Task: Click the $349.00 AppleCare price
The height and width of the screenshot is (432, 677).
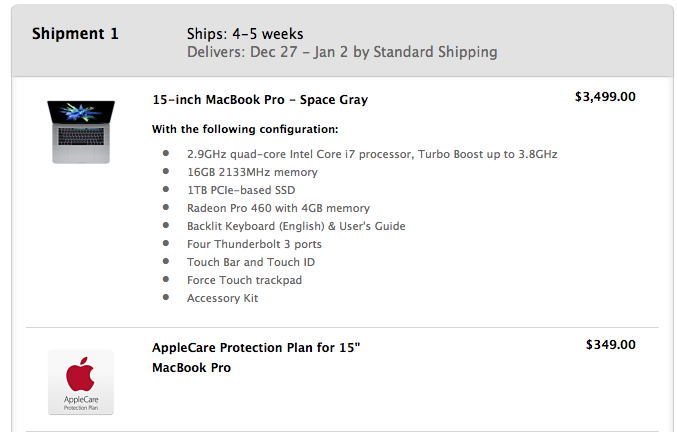Action: pyautogui.click(x=611, y=345)
